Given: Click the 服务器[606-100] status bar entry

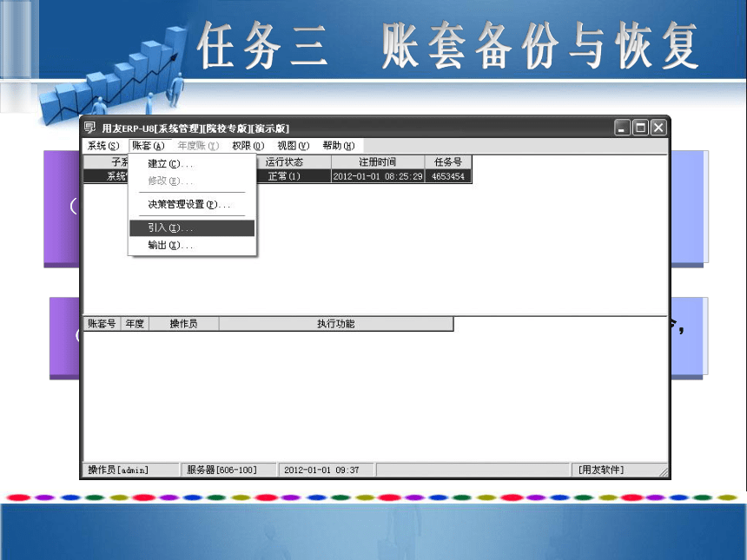Looking at the screenshot, I should (228, 470).
